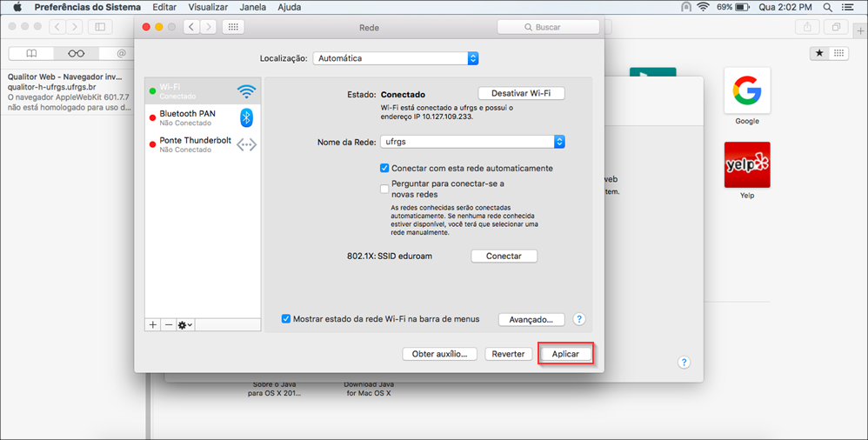The image size is (868, 440).
Task: Click Safari share button
Action: coord(807,27)
